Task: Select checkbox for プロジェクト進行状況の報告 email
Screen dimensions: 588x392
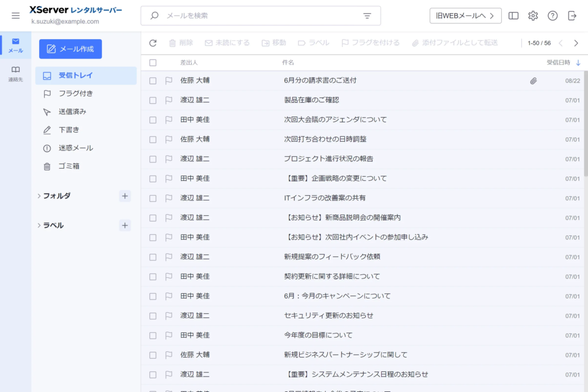Action: (x=153, y=159)
